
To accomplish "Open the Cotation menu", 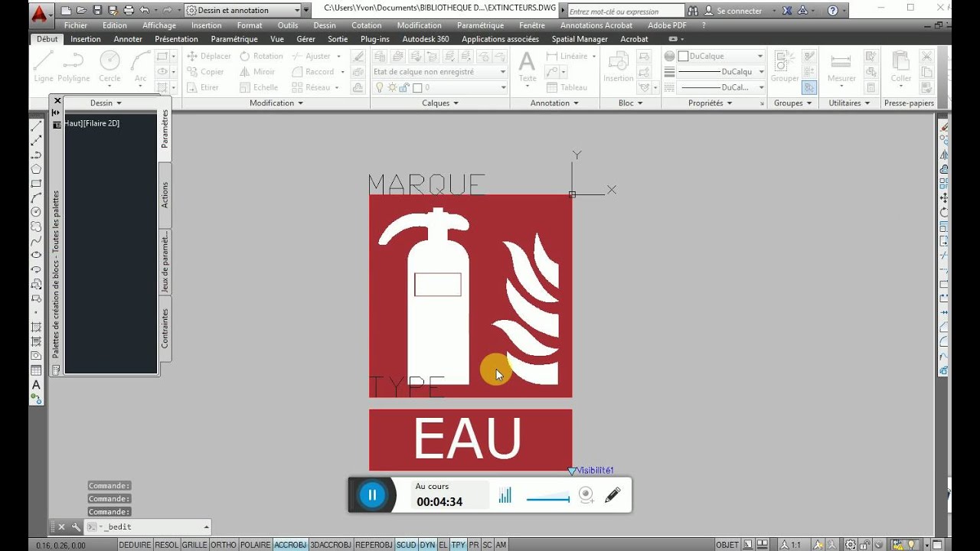I will 366,25.
